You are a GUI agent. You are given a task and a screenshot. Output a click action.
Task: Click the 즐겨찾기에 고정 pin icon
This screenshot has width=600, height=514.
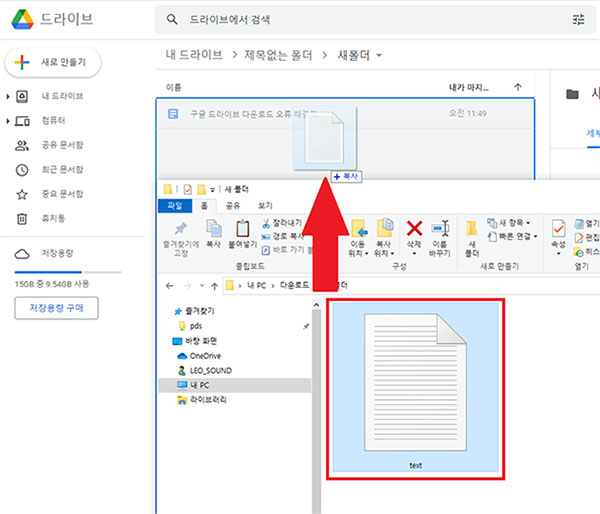(x=181, y=229)
